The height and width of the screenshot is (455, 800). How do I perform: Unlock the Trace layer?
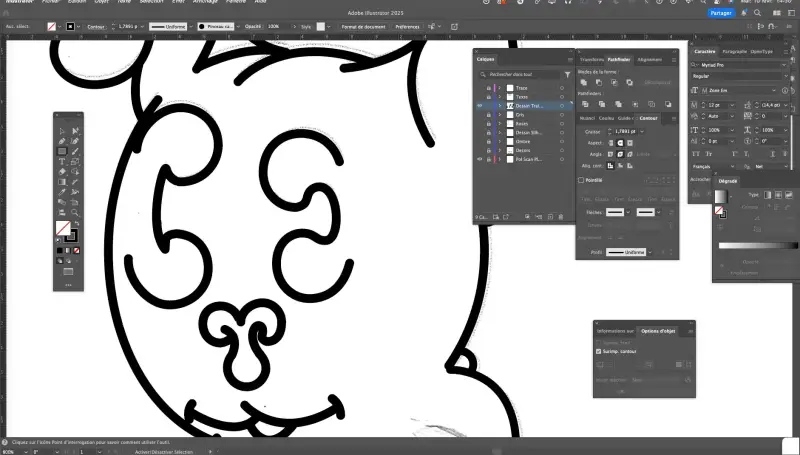[489, 88]
